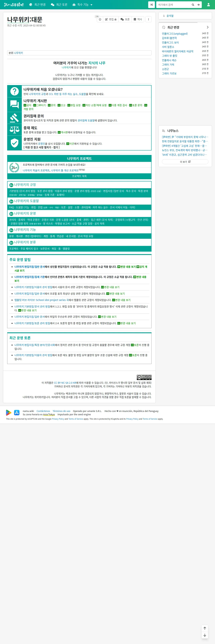Open 소련군 in recent changes

tap(165, 69)
